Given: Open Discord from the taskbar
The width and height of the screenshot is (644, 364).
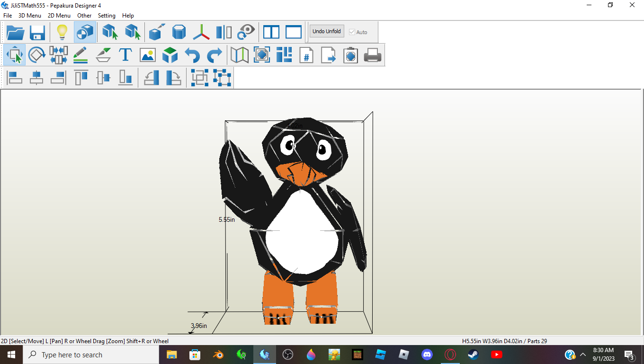Looking at the screenshot, I should [x=427, y=355].
